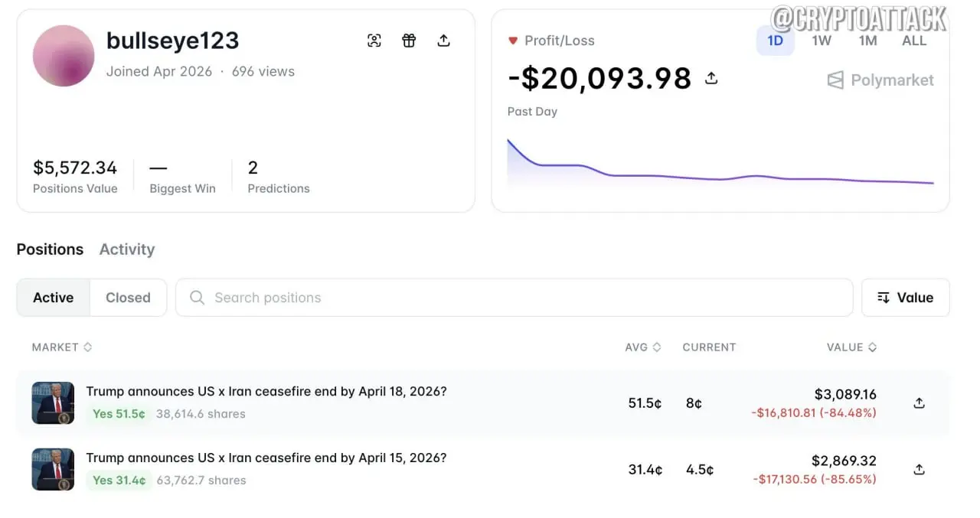This screenshot has width=980, height=518.
Task: Click the search magnifier icon
Action: click(x=197, y=298)
